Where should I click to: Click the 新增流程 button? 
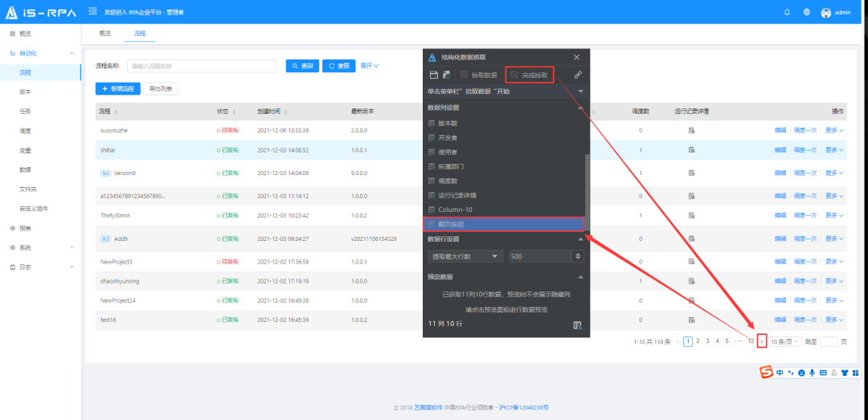point(118,88)
